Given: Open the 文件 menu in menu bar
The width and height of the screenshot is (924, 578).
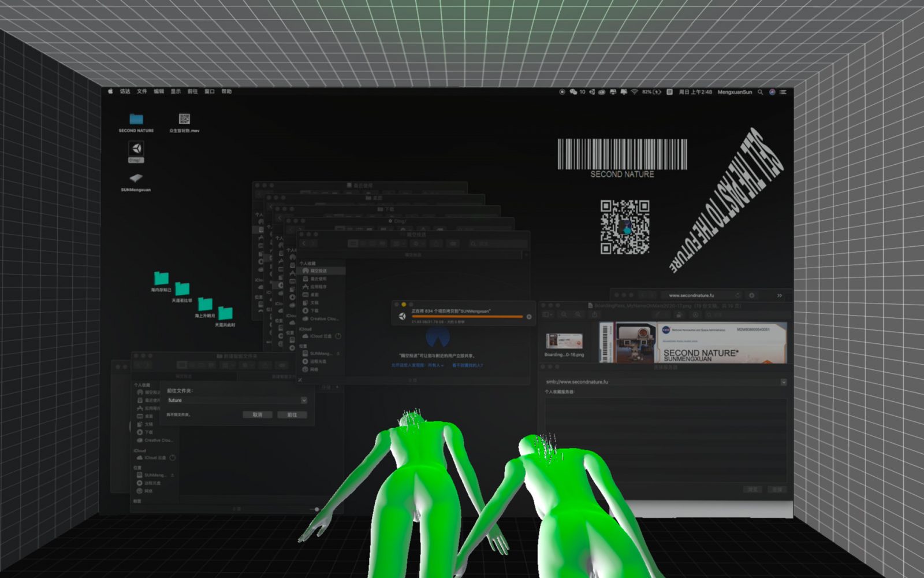Looking at the screenshot, I should (x=142, y=91).
